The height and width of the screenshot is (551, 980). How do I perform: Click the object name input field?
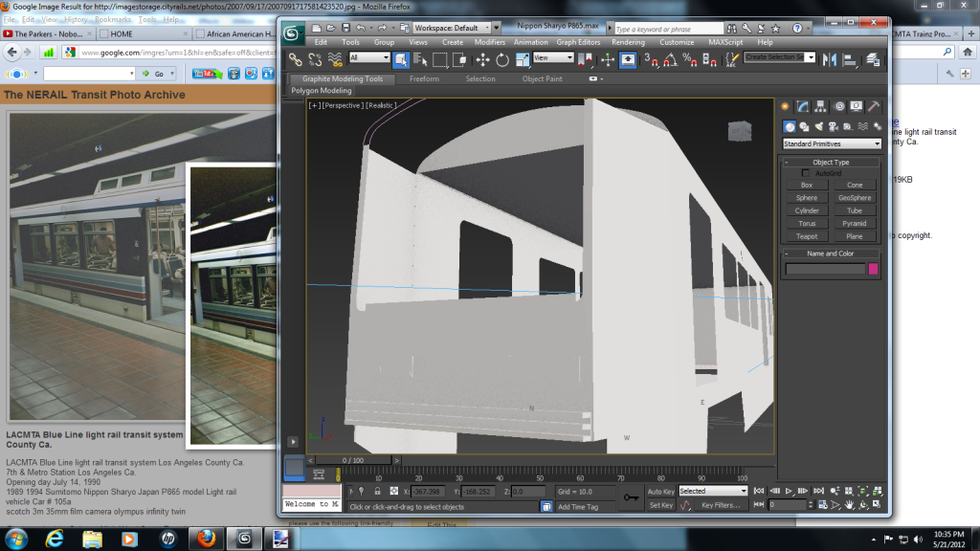click(825, 269)
